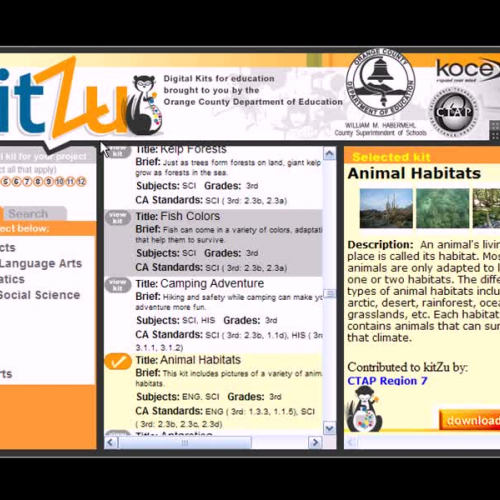Click the view kit icon for Fish Colors
The image size is (500, 500).
(118, 218)
